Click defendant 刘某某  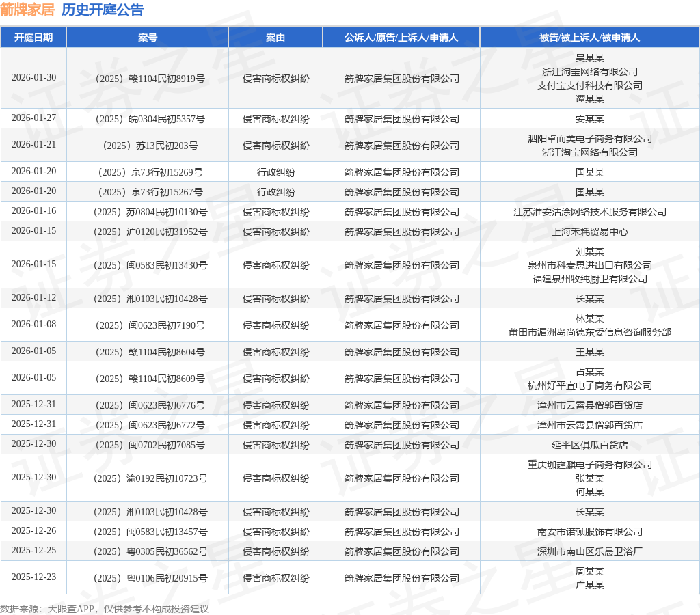point(590,251)
